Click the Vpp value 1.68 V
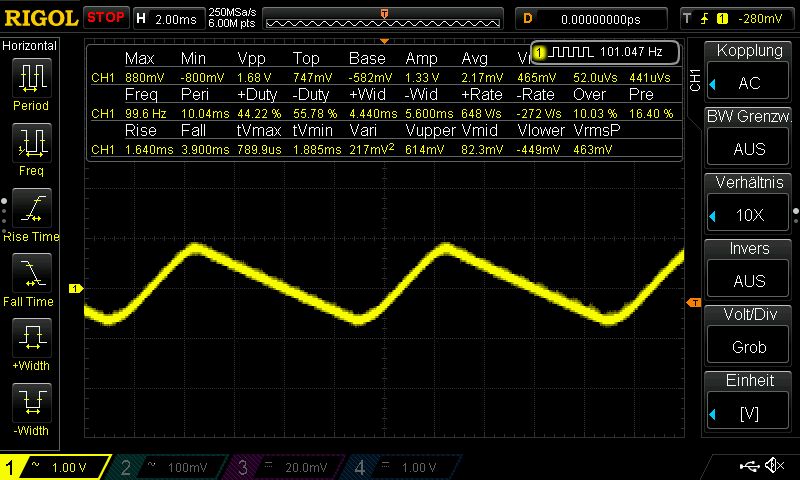800x480 pixels. coord(254,78)
